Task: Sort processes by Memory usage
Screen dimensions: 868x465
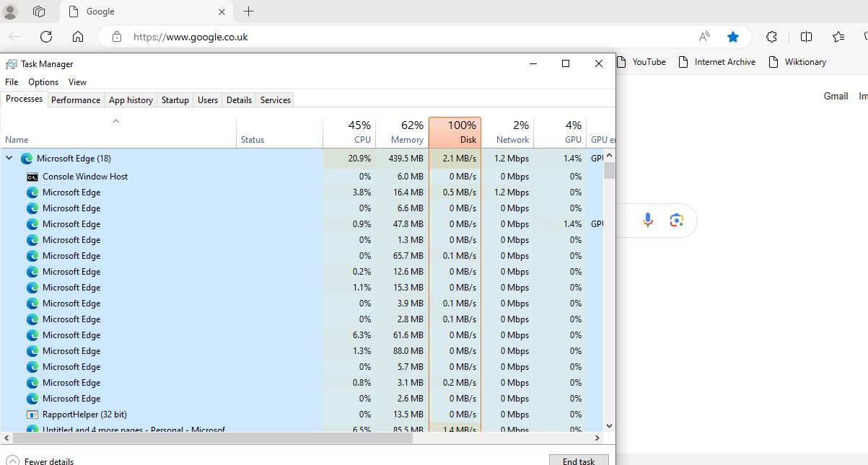Action: coord(402,133)
